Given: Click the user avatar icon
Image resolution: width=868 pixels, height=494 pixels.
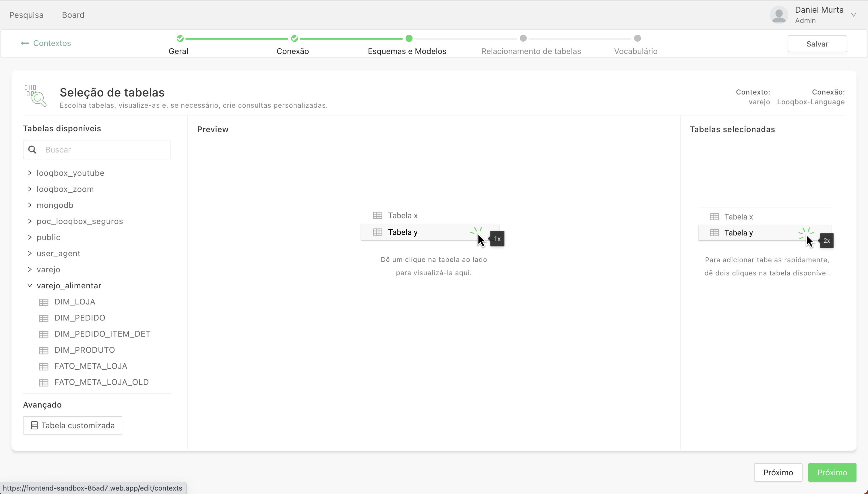Looking at the screenshot, I should 778,15.
